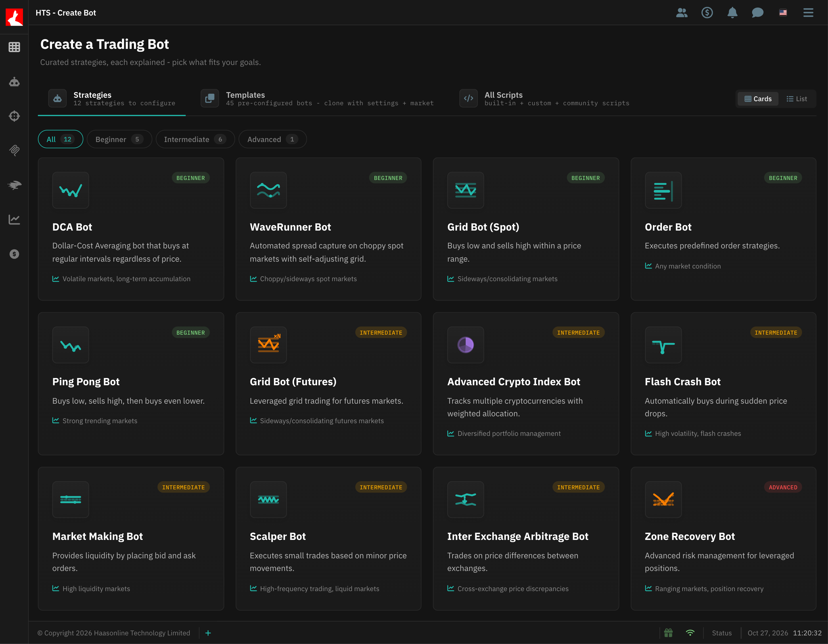Click the dollar circle icon in top bar
Viewport: 828px width, 644px height.
click(x=707, y=13)
